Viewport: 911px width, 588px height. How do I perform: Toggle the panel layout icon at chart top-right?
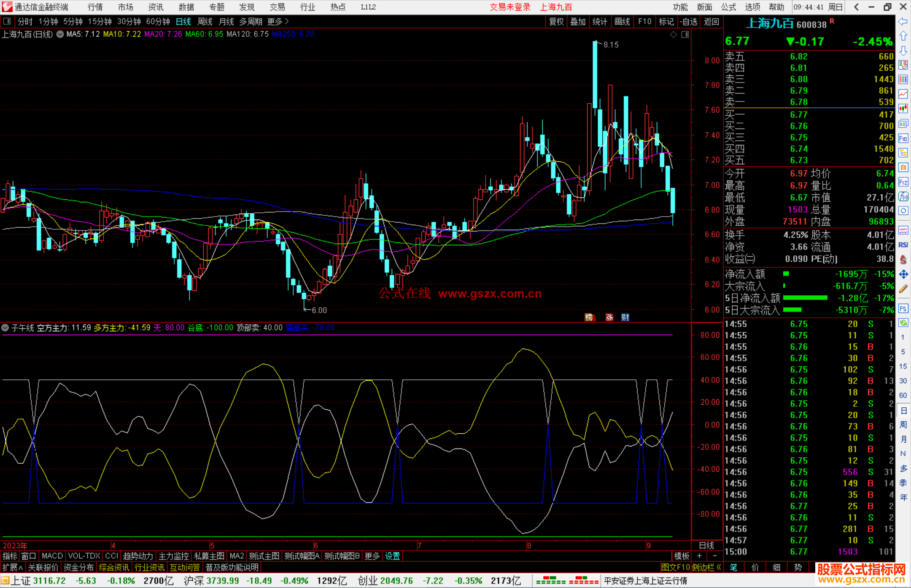pos(685,34)
